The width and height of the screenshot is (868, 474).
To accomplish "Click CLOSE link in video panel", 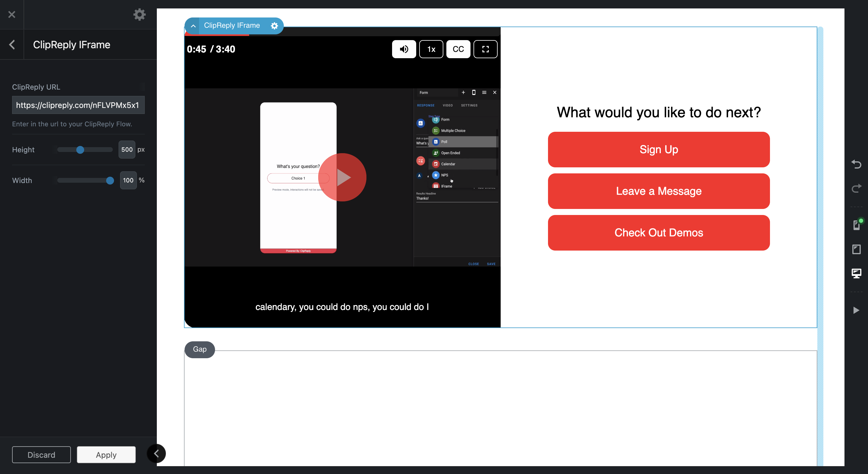I will tap(474, 264).
